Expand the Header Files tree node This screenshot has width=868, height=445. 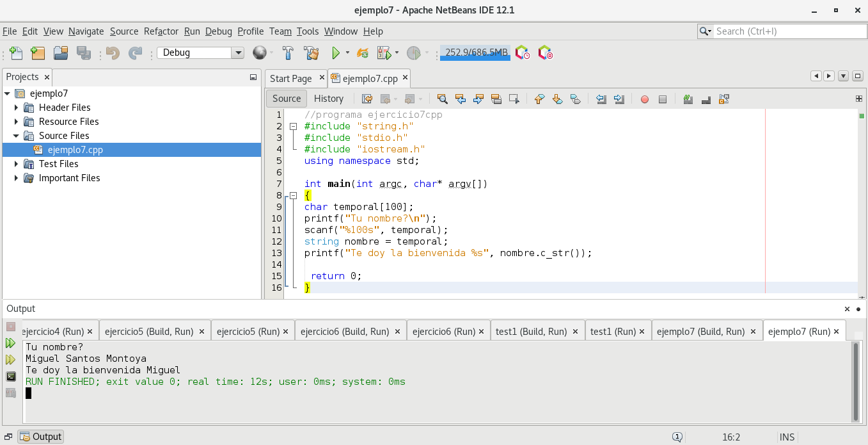pos(17,108)
